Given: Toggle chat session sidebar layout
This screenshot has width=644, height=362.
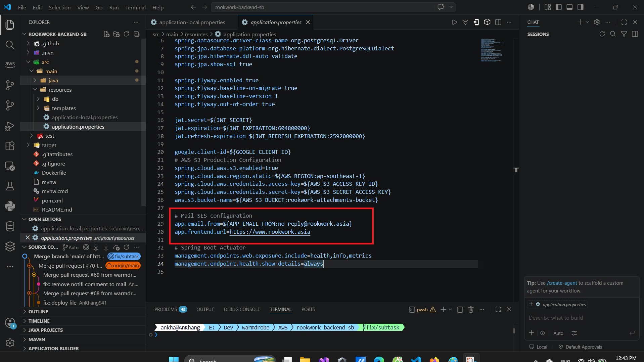Looking at the screenshot, I should tap(635, 34).
